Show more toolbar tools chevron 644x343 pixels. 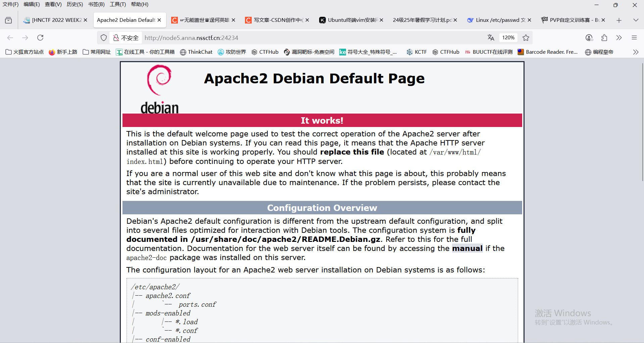(x=619, y=38)
